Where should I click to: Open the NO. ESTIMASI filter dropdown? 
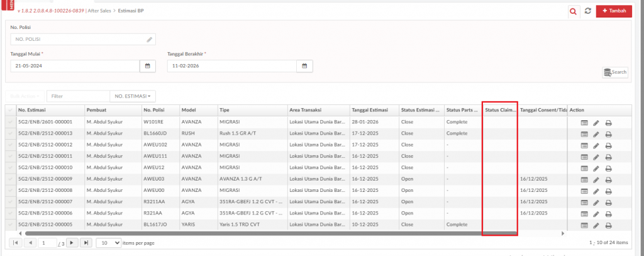click(132, 96)
